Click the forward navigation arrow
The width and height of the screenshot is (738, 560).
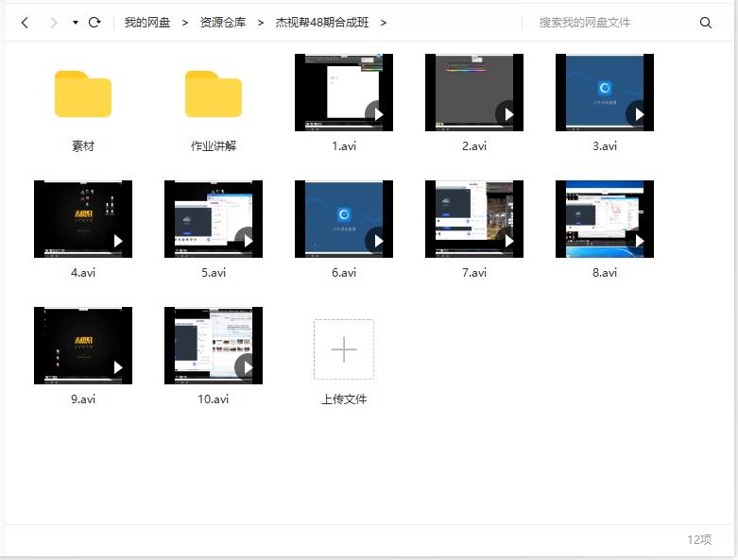click(x=53, y=23)
